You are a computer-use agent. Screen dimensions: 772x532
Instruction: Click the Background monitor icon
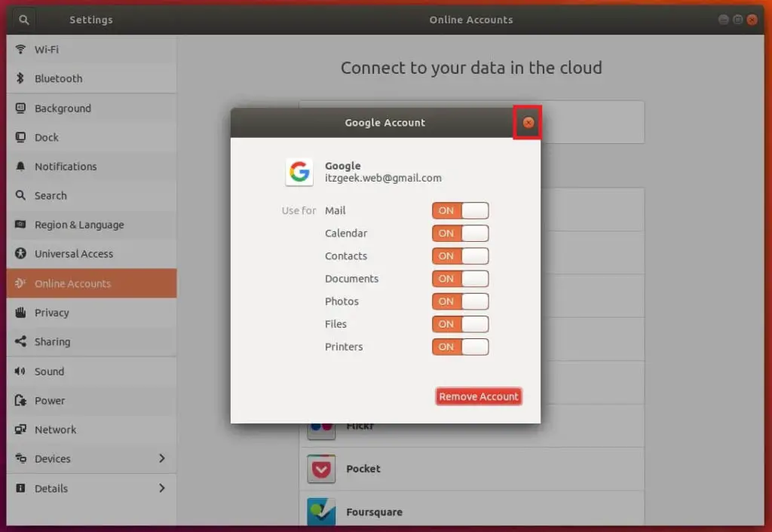[x=20, y=108]
